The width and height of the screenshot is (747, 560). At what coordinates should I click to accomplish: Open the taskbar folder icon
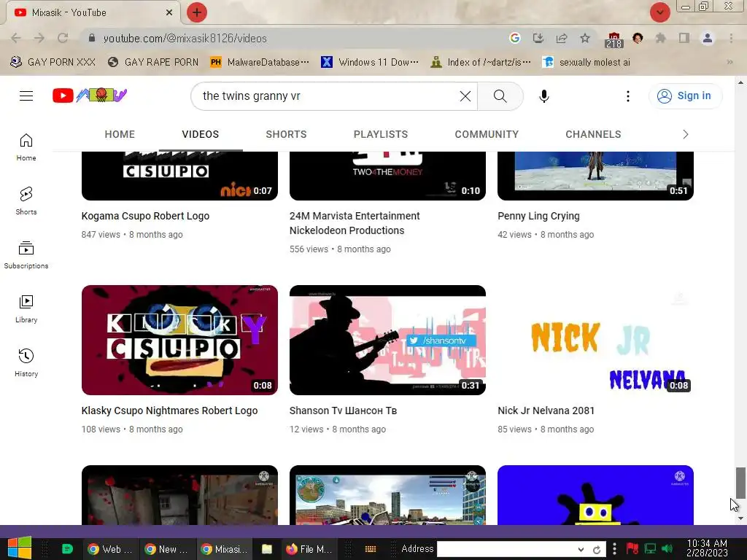(x=267, y=549)
